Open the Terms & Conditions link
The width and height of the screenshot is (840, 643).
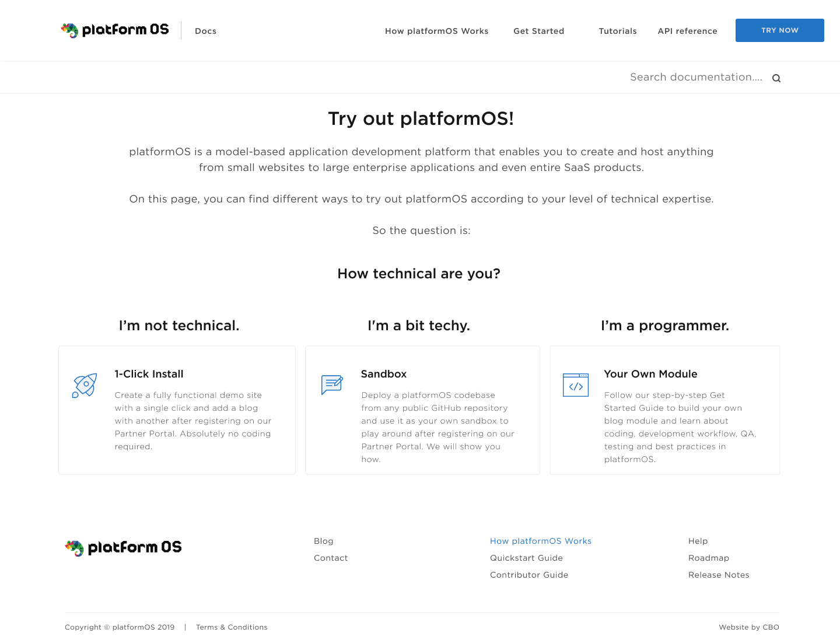[232, 627]
